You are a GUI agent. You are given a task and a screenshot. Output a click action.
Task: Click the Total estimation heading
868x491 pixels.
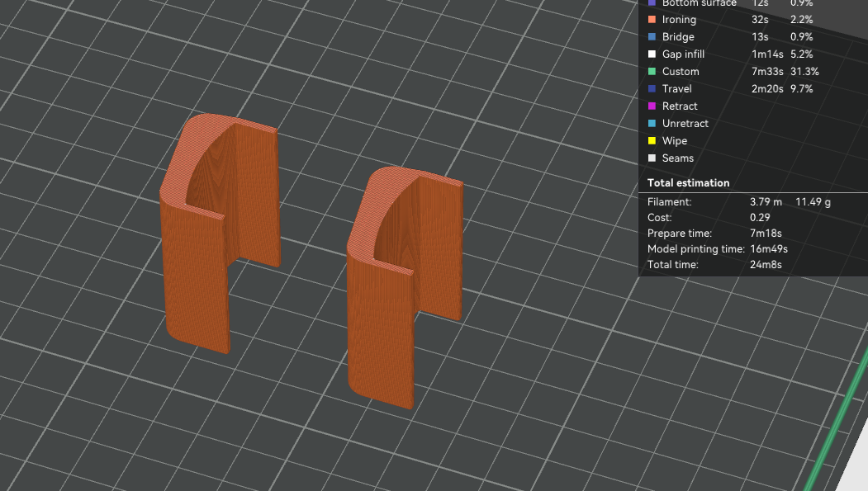point(688,183)
